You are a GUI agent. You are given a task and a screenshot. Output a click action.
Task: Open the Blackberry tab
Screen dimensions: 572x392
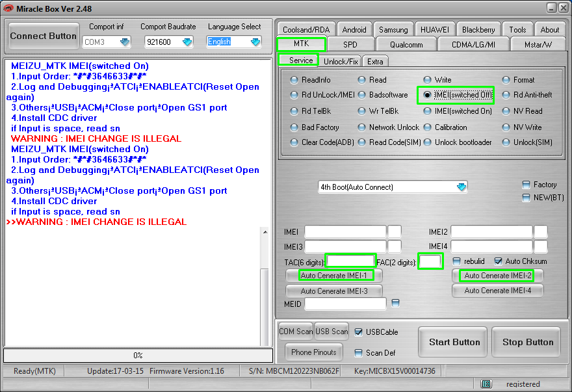478,29
